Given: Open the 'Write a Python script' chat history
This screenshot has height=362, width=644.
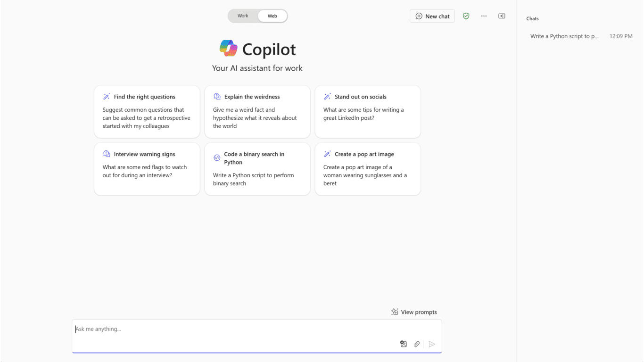Looking at the screenshot, I should (x=564, y=36).
